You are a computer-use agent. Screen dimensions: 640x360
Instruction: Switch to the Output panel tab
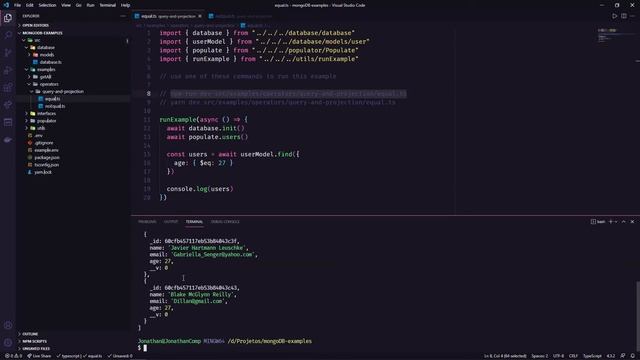(171, 222)
